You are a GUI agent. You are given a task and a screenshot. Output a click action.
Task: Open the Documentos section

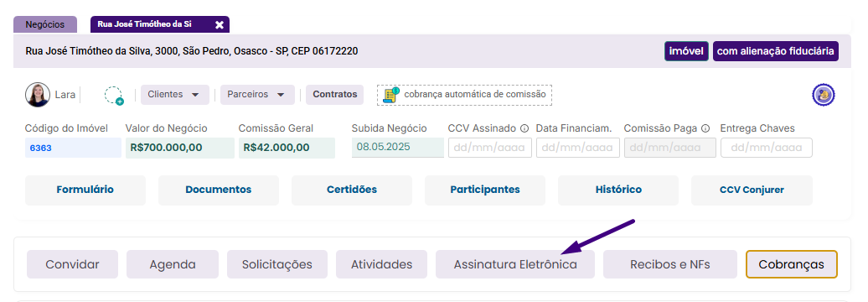click(218, 190)
